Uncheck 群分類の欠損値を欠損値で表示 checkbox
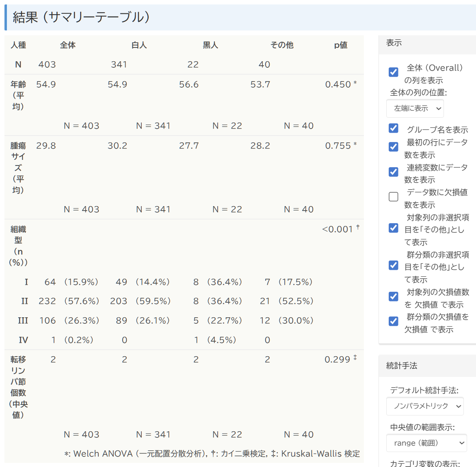This screenshot has height=467, width=476. pos(393,321)
